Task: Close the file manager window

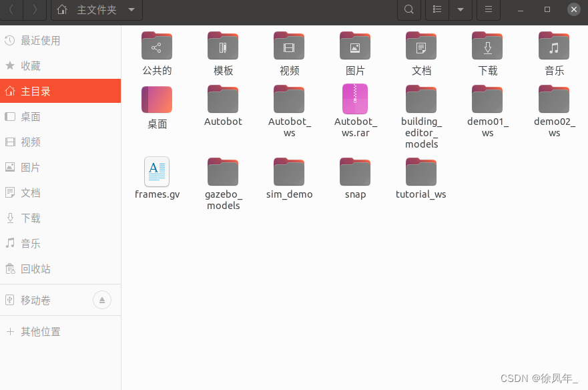Action: point(574,9)
